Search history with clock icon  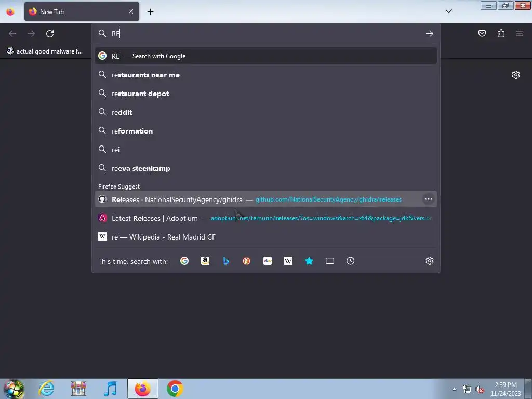coord(351,261)
